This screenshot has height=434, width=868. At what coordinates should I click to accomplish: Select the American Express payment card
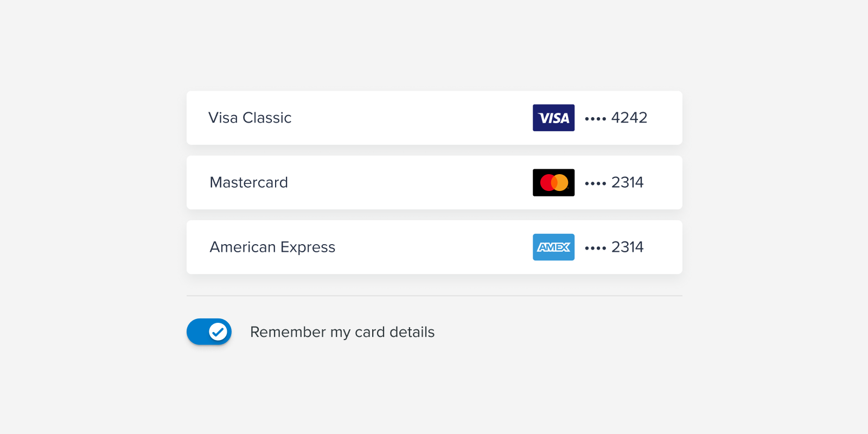point(380,247)
